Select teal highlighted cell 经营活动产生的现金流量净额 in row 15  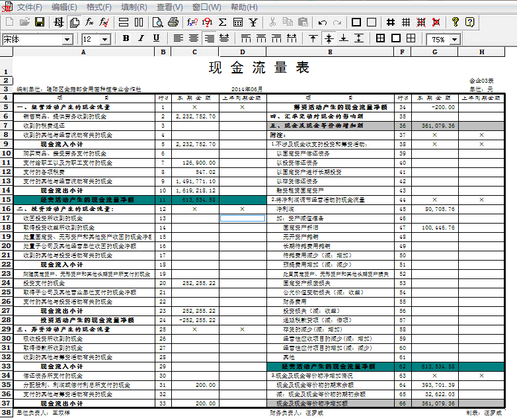[86, 199]
